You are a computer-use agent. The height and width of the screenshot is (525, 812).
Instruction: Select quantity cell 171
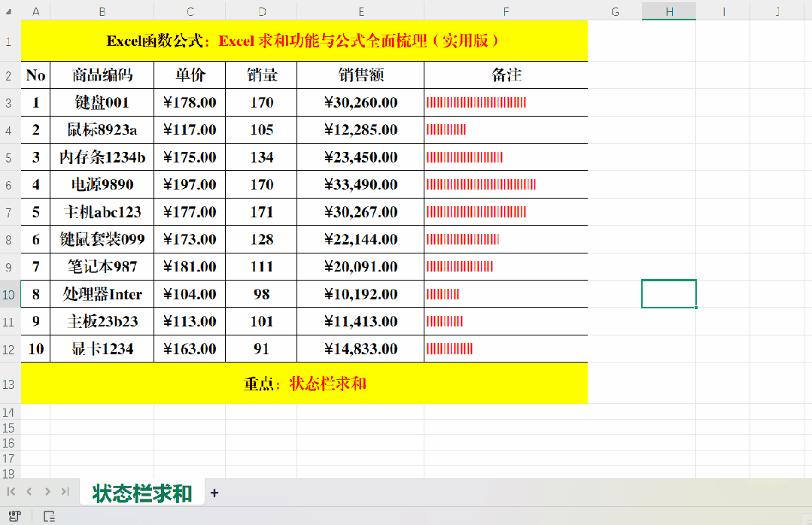point(262,212)
